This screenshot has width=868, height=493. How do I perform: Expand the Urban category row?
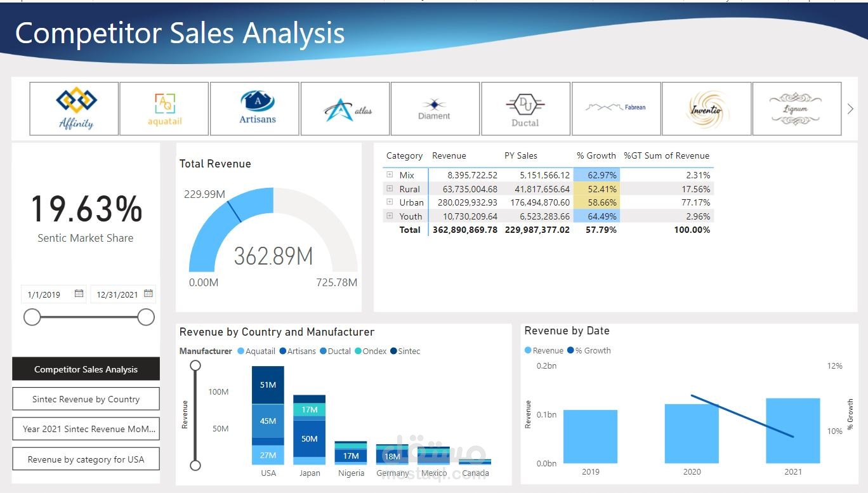click(x=389, y=202)
